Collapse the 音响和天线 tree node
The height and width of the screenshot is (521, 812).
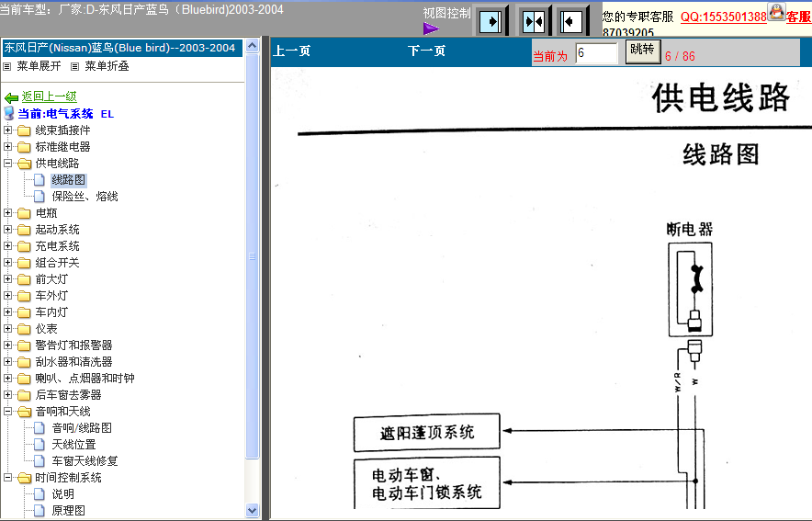7,412
